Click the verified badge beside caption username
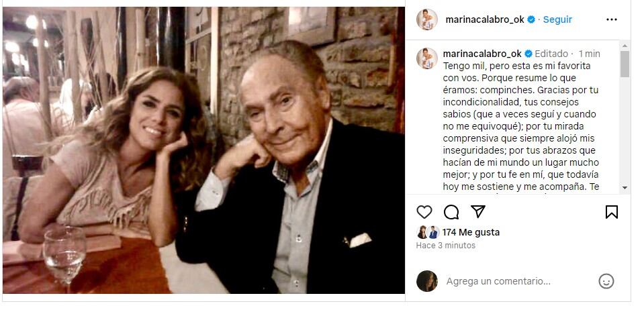Image resolution: width=644 pixels, height=310 pixels. tap(528, 54)
